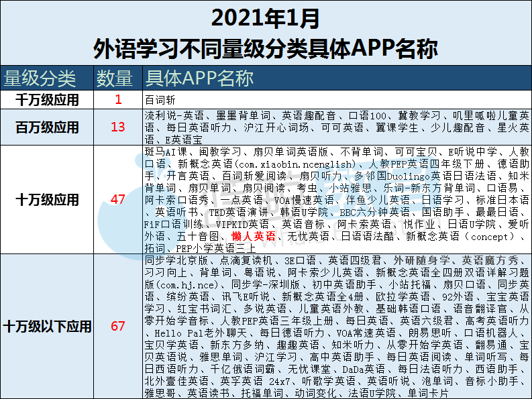
Task: Click the red highlighted 懒人英语 text
Action: 253,237
